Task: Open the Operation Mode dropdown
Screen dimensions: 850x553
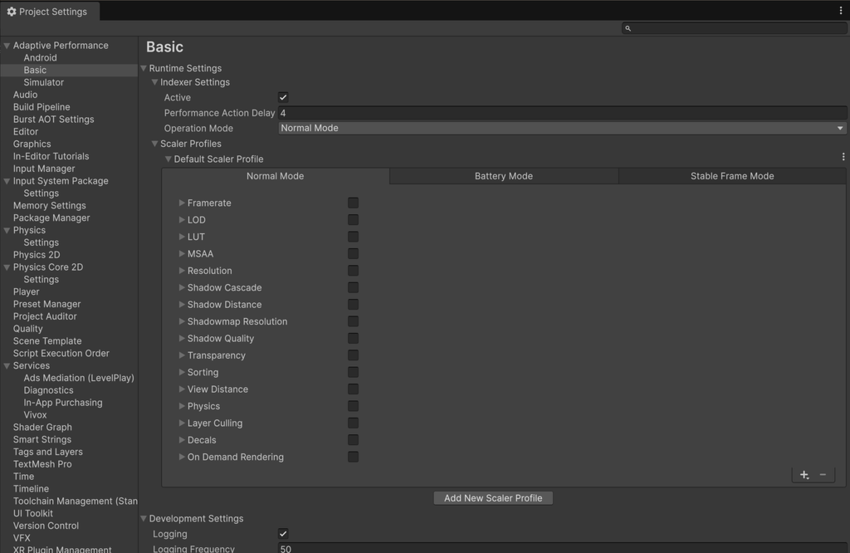Action: pyautogui.click(x=562, y=128)
